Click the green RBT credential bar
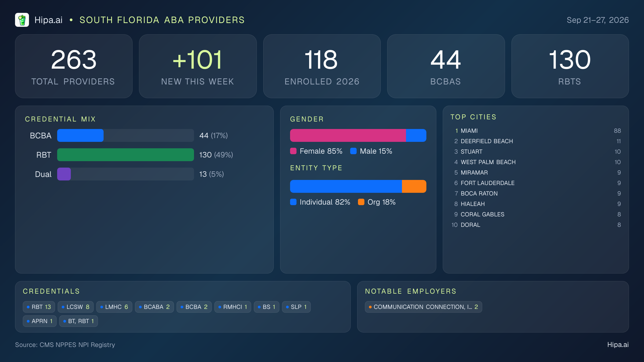Image resolution: width=644 pixels, height=362 pixels. click(x=126, y=155)
